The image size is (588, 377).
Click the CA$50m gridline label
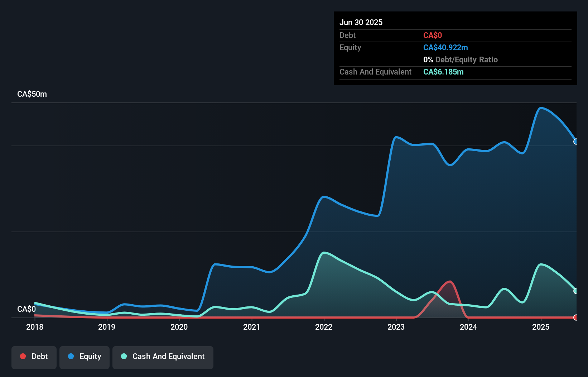coord(32,94)
